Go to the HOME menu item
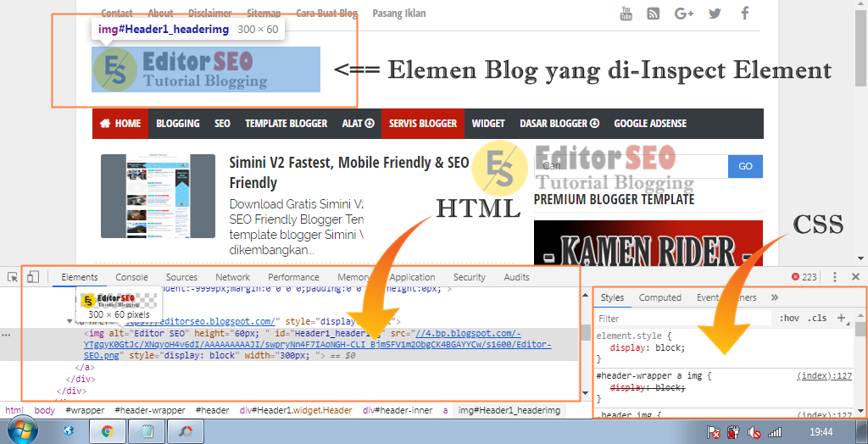Screen dimensions: 868x444 click(x=120, y=124)
